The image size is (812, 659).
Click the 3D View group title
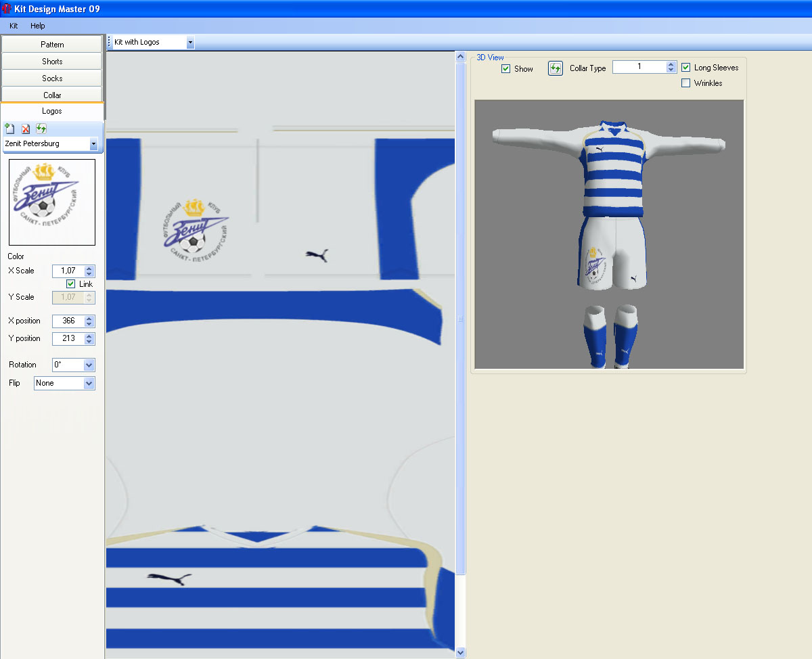(x=491, y=58)
